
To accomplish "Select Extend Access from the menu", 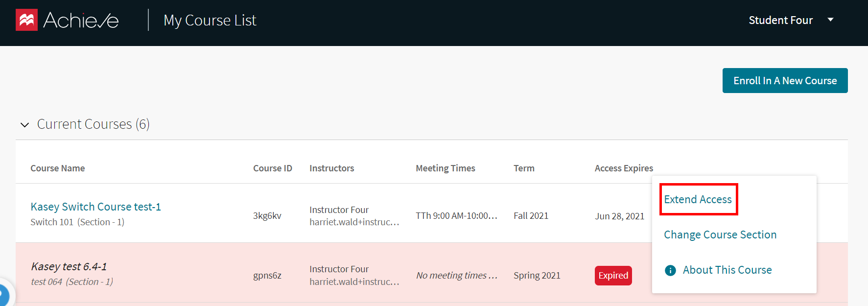I will pos(698,199).
